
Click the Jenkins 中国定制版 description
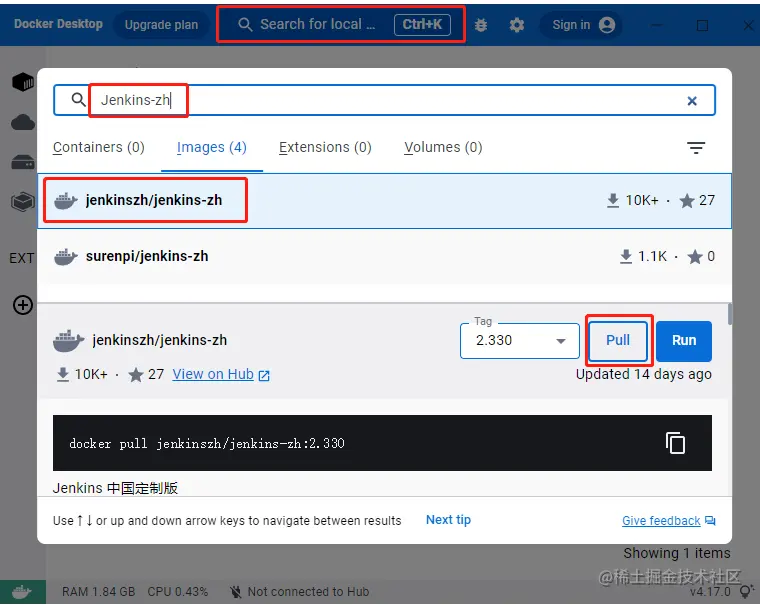[115, 488]
